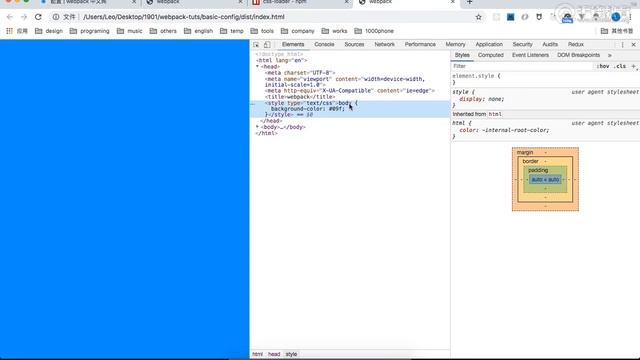Switch to the Sources tab

354,44
